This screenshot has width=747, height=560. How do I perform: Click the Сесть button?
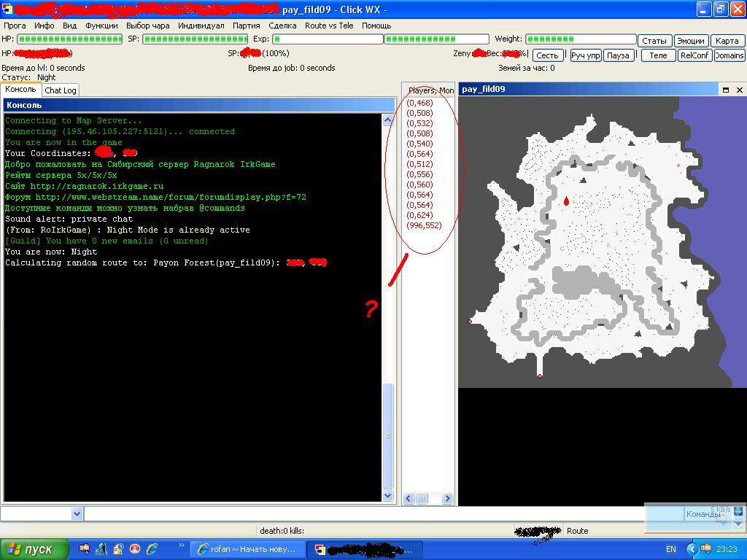pos(547,55)
